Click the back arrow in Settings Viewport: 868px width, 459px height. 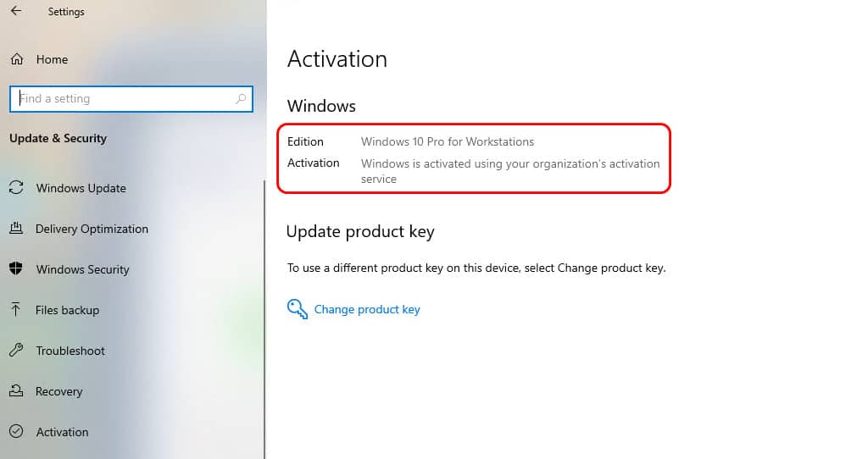pyautogui.click(x=16, y=11)
